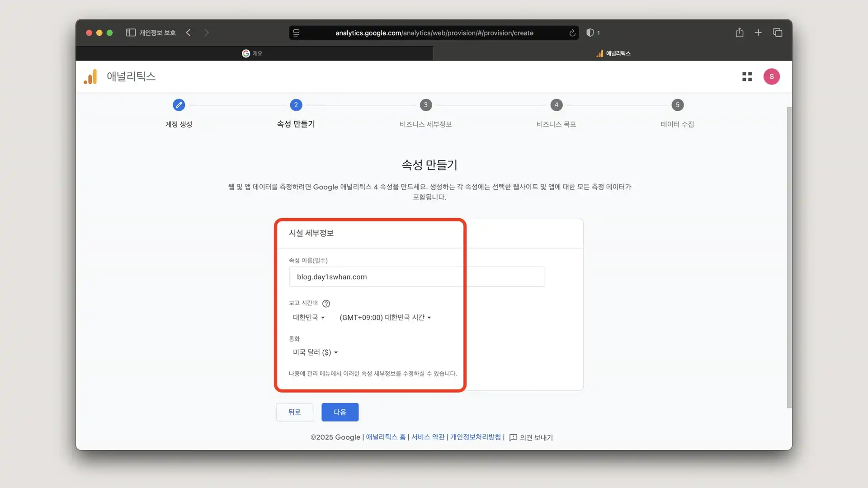Click the browser forward arrow
The height and width of the screenshot is (488, 868).
(x=207, y=33)
